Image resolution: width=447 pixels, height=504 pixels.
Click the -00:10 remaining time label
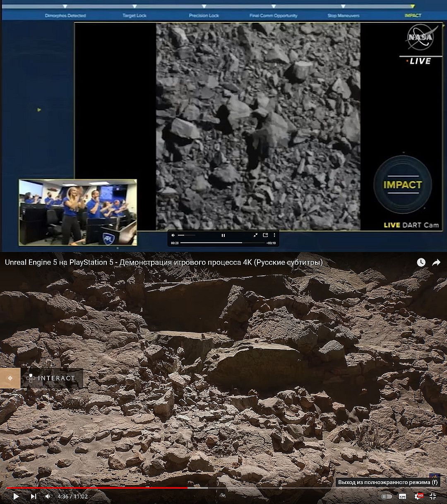[271, 243]
